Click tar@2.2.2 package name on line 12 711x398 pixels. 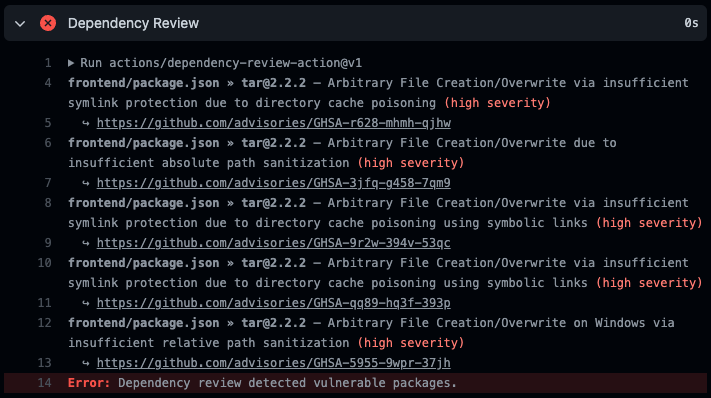click(273, 323)
